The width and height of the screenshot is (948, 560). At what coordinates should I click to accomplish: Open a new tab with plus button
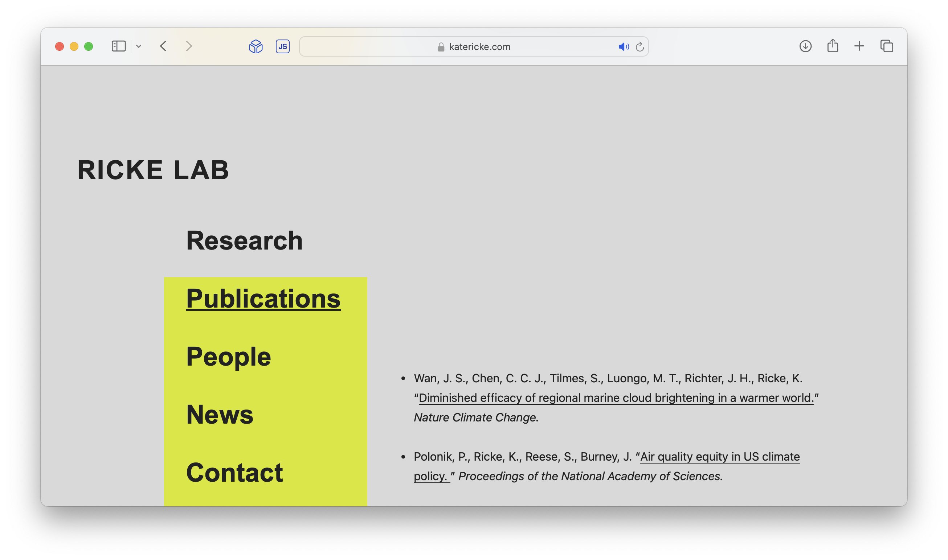click(859, 46)
